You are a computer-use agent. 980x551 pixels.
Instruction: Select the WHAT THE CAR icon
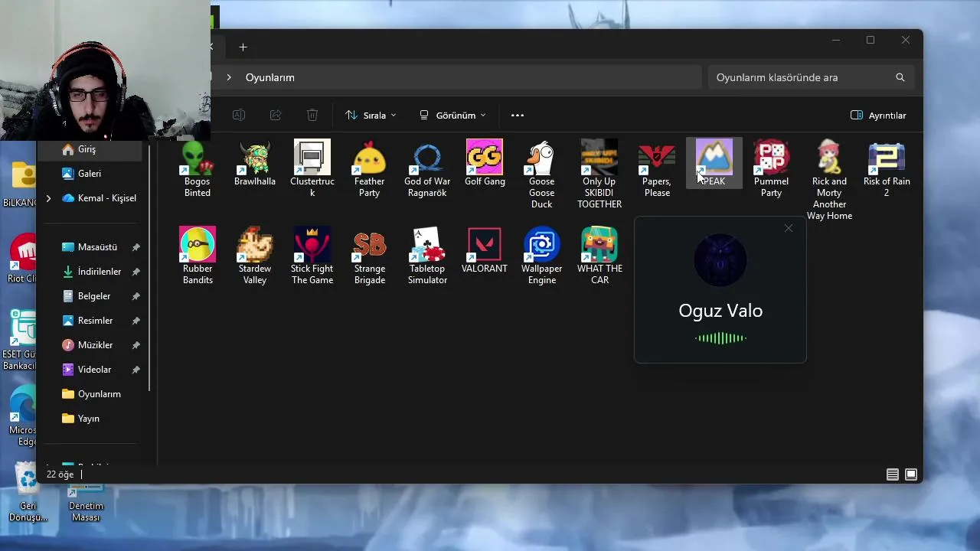coord(599,256)
